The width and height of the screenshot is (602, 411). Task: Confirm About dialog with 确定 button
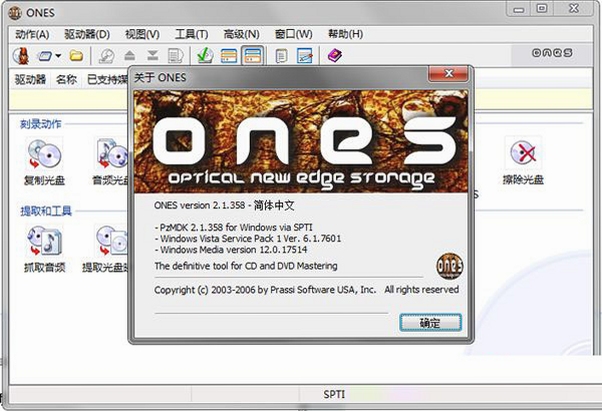[x=430, y=323]
